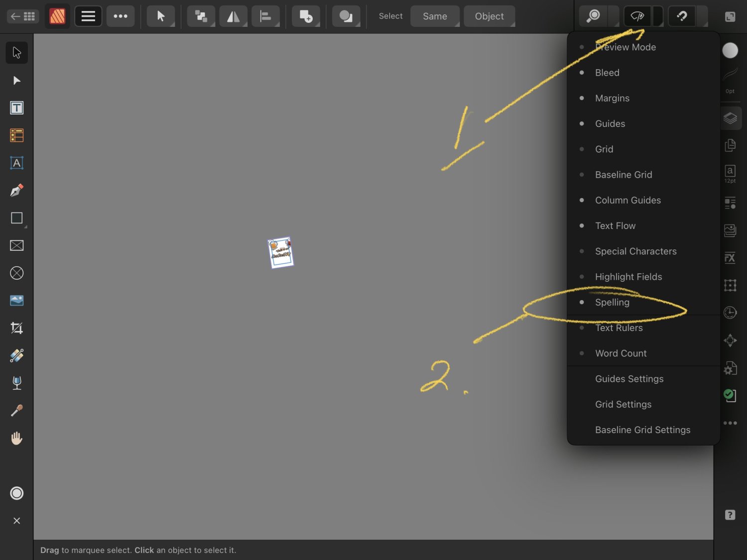Open the Navigator panel

click(x=730, y=340)
